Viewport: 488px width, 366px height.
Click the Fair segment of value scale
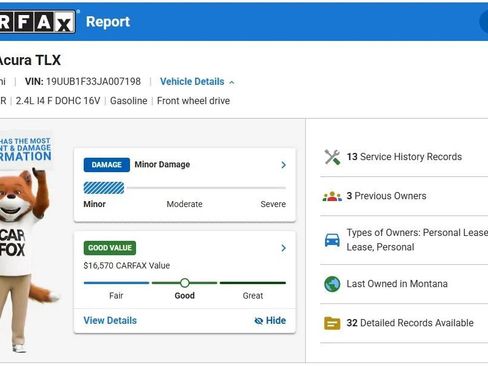point(116,283)
